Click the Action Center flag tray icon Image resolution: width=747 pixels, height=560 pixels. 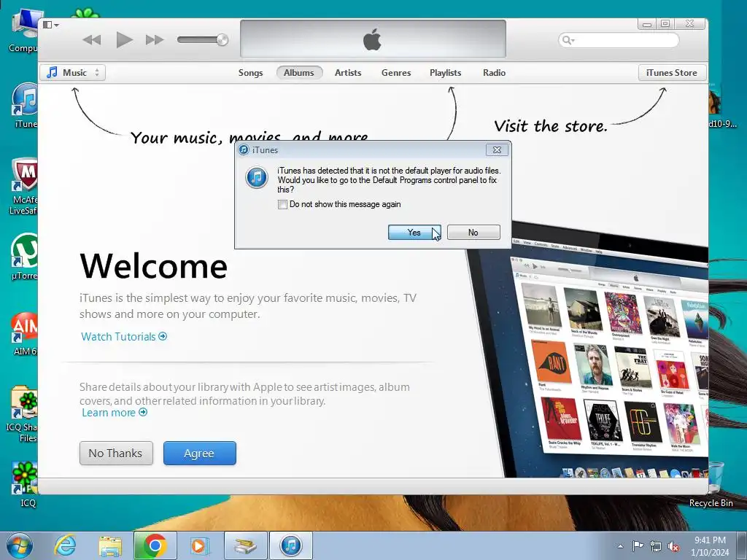[638, 546]
